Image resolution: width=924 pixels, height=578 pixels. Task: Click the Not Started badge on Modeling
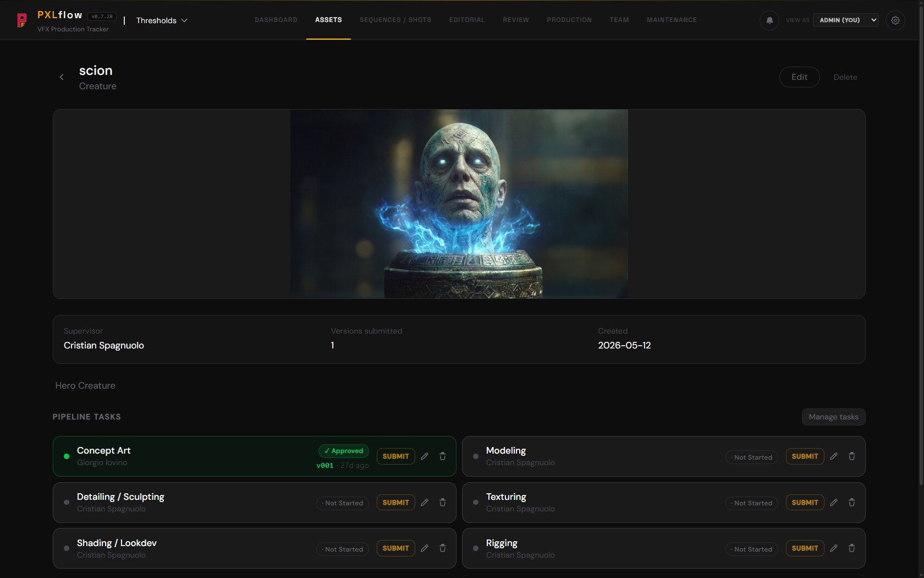pyautogui.click(x=752, y=457)
